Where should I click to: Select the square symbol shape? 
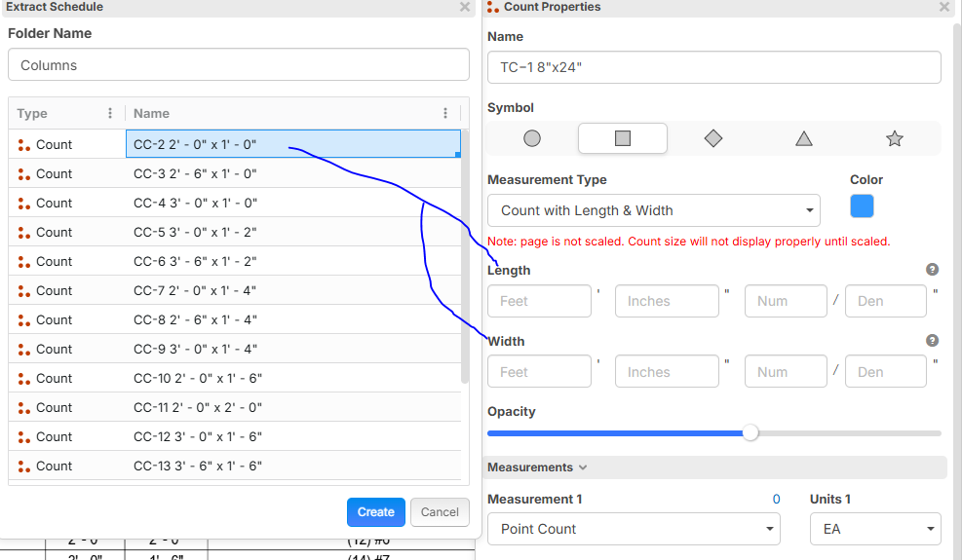(x=623, y=138)
